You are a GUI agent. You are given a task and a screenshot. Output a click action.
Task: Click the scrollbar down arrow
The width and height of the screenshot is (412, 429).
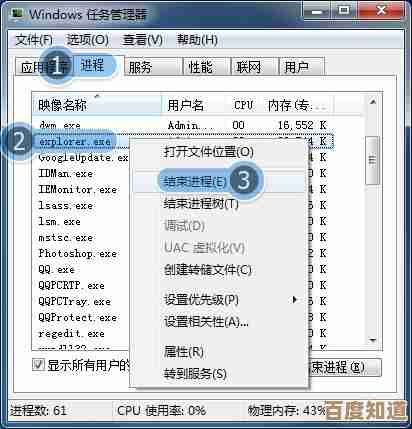373,340
